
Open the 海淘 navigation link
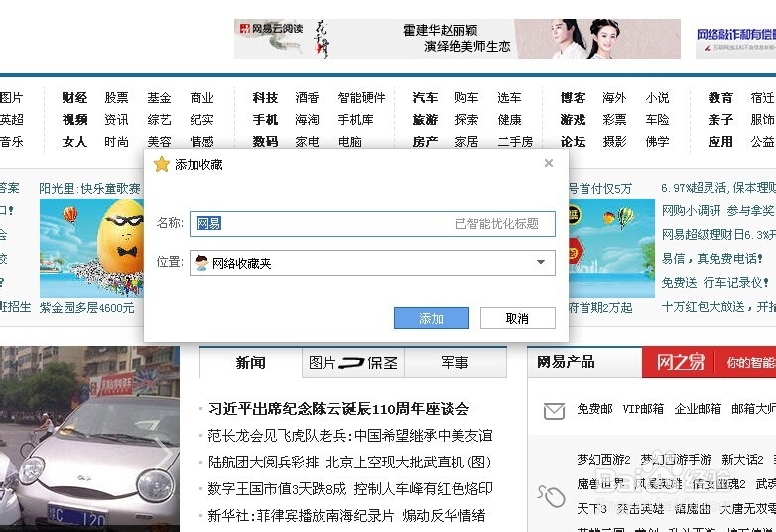point(307,120)
